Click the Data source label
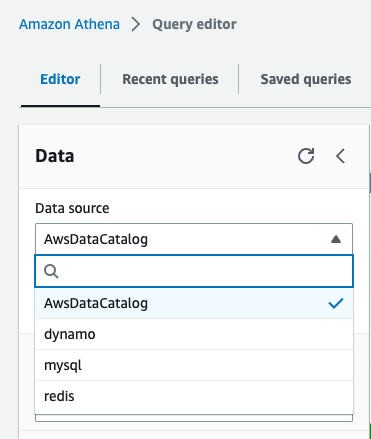This screenshot has height=439, width=371. (x=72, y=208)
